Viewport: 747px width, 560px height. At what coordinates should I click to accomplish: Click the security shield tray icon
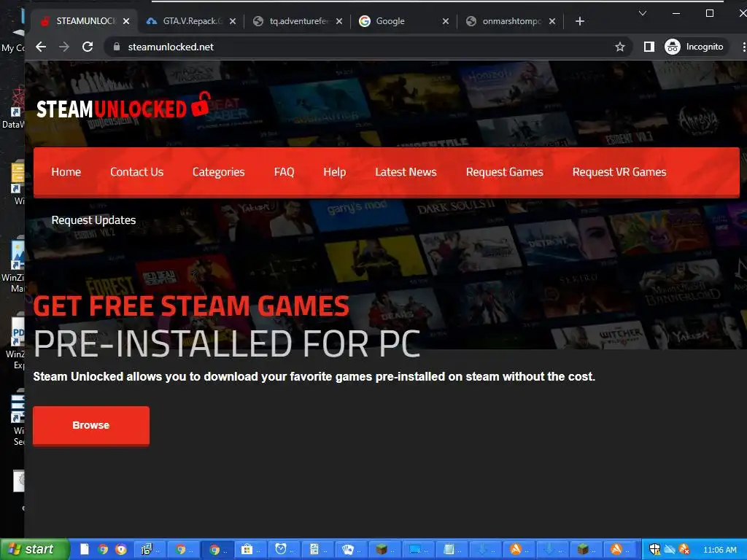pyautogui.click(x=654, y=550)
